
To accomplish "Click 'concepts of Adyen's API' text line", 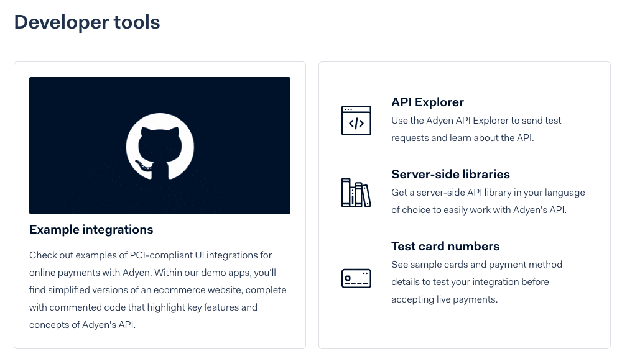I will pyautogui.click(x=82, y=325).
